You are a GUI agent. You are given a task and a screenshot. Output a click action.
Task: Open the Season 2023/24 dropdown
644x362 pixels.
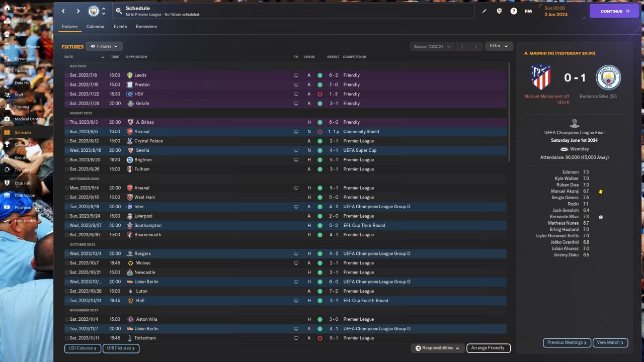[x=432, y=46]
